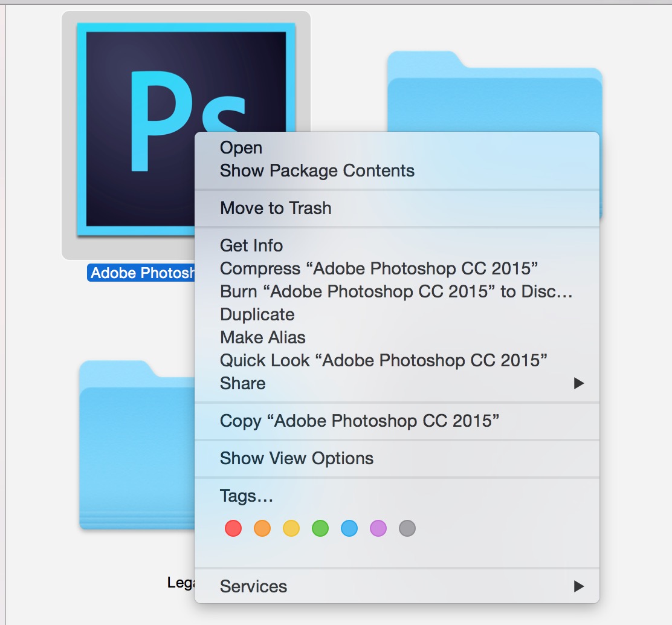
Task: Click the highlighted "Adobe Photosh" file name label
Action: tap(141, 273)
